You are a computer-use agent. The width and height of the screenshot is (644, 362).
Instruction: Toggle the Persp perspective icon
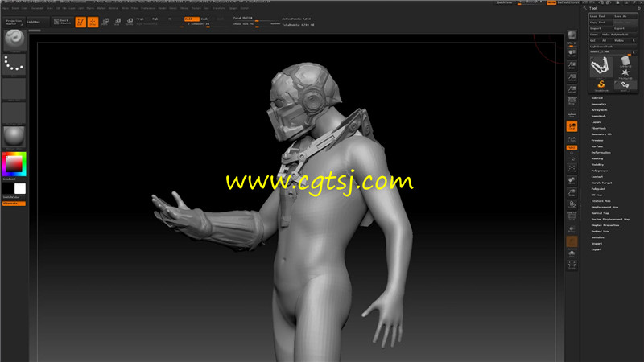coord(572,101)
